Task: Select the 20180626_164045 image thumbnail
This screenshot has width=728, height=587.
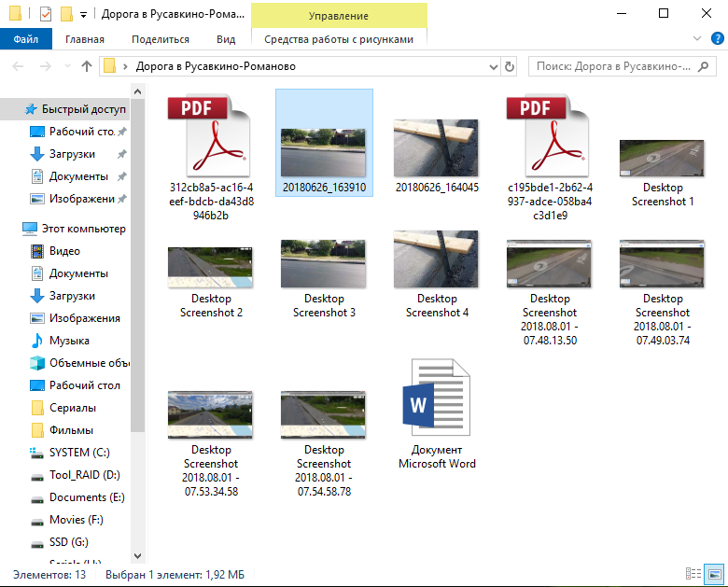Action: click(x=436, y=147)
